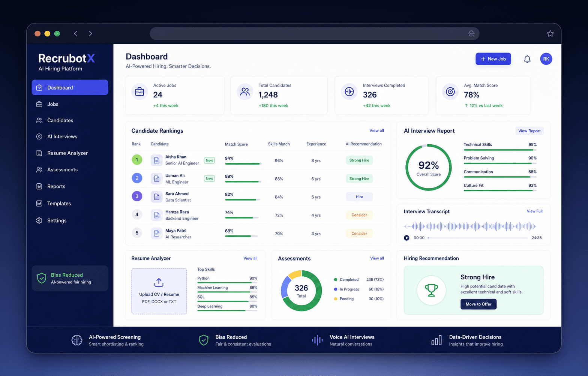Click the Completed legend entry
The image size is (588, 376).
pyautogui.click(x=359, y=280)
